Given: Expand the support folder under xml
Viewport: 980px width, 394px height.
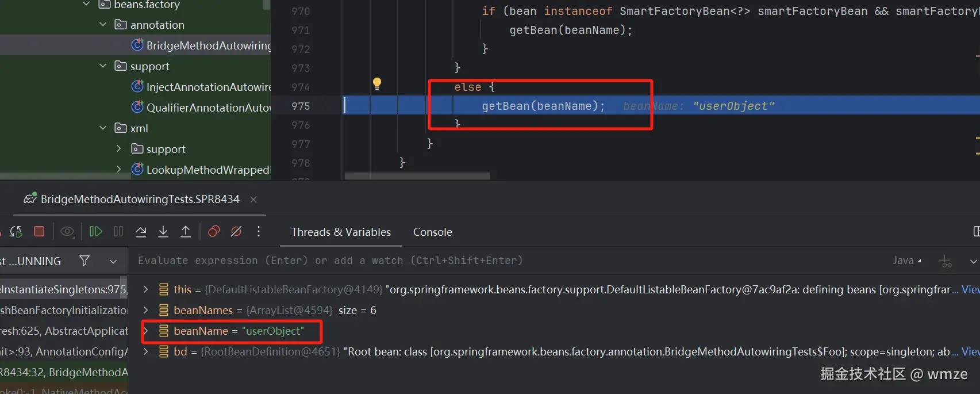Looking at the screenshot, I should 119,149.
